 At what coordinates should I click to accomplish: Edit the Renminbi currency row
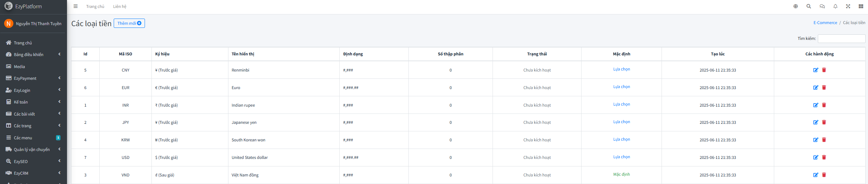coord(815,70)
